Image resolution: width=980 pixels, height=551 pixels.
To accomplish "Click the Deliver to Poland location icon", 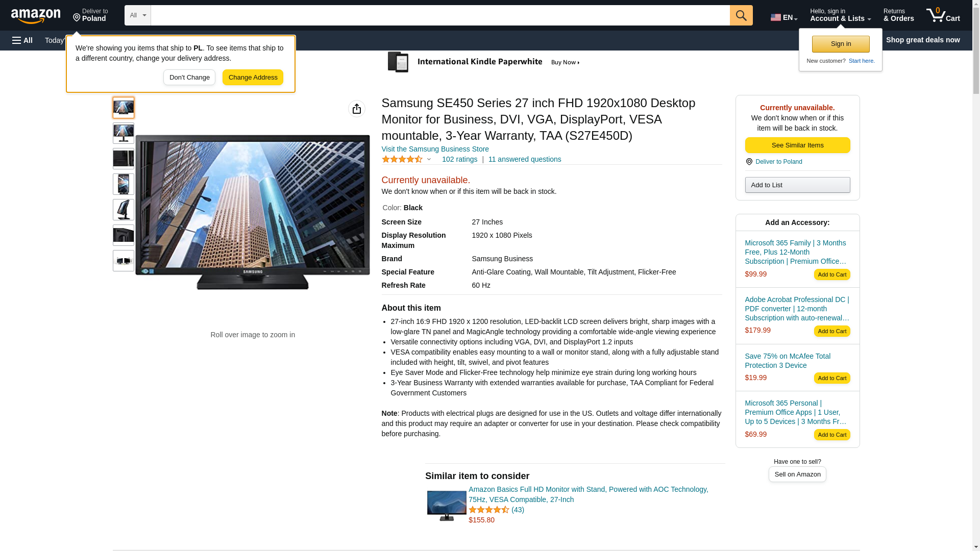I will coord(77,18).
